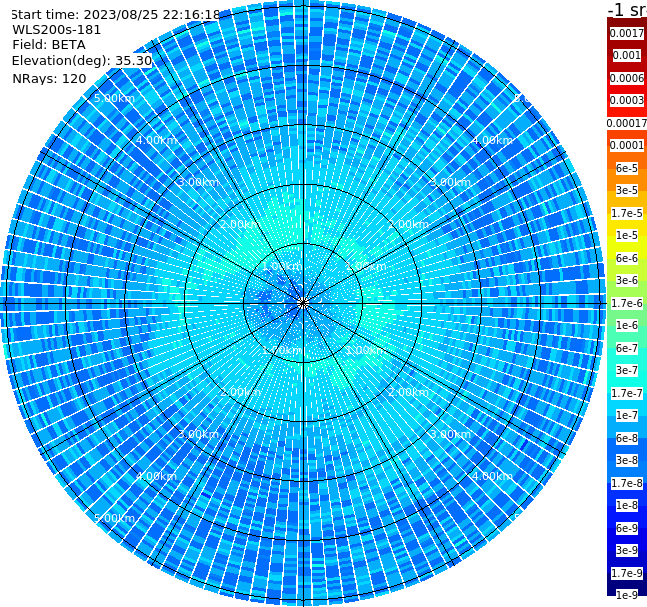Click the lower-left 3.00km ring label
The height and width of the screenshot is (607, 647).
coord(198,434)
